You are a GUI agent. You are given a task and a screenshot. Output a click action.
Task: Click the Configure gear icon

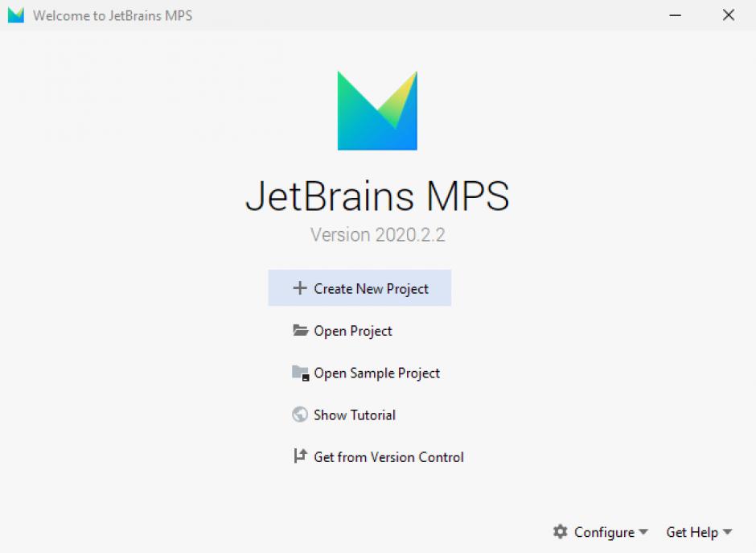(561, 532)
